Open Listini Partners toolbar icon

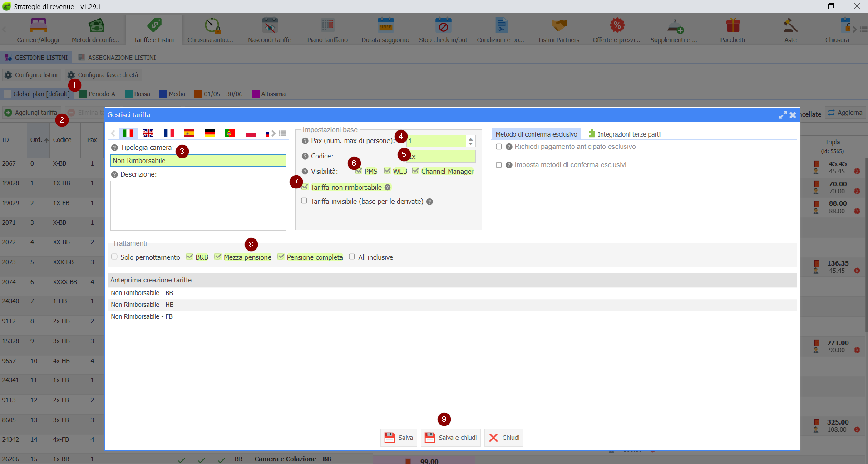559,30
